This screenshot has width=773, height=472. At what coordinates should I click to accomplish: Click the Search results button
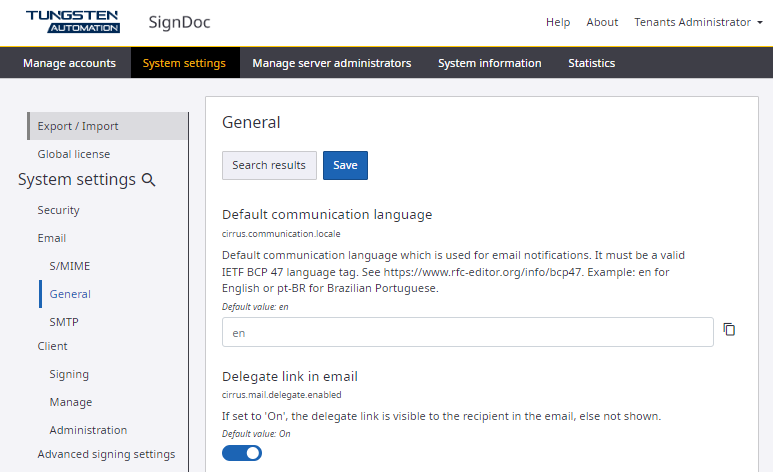click(x=269, y=165)
